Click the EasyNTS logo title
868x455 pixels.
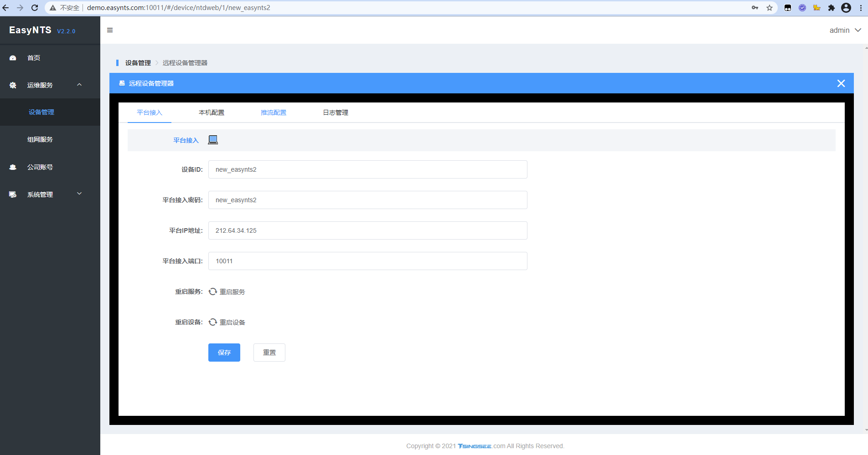click(x=30, y=30)
